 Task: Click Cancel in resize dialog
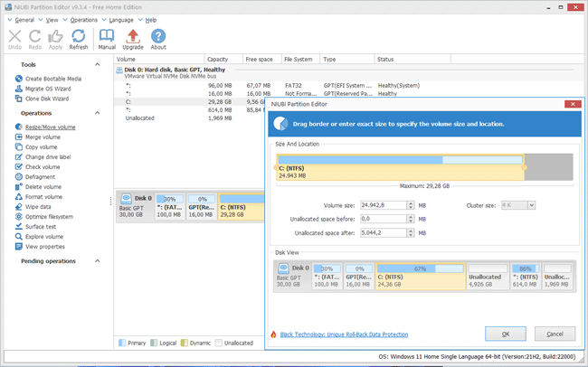click(555, 334)
